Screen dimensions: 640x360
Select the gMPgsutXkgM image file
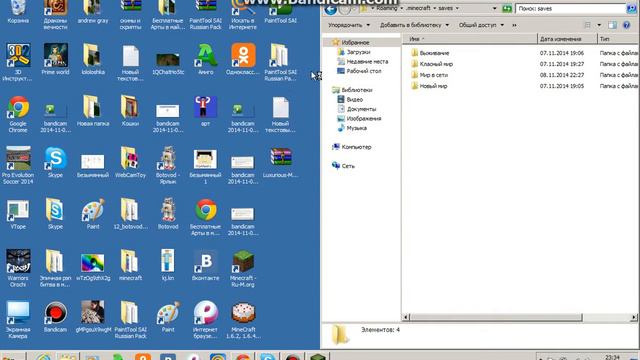[x=93, y=317]
